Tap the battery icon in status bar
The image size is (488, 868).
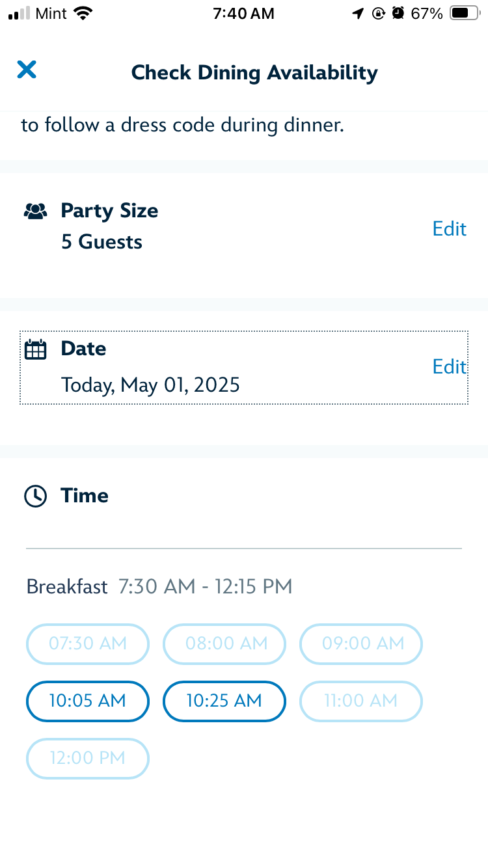465,13
